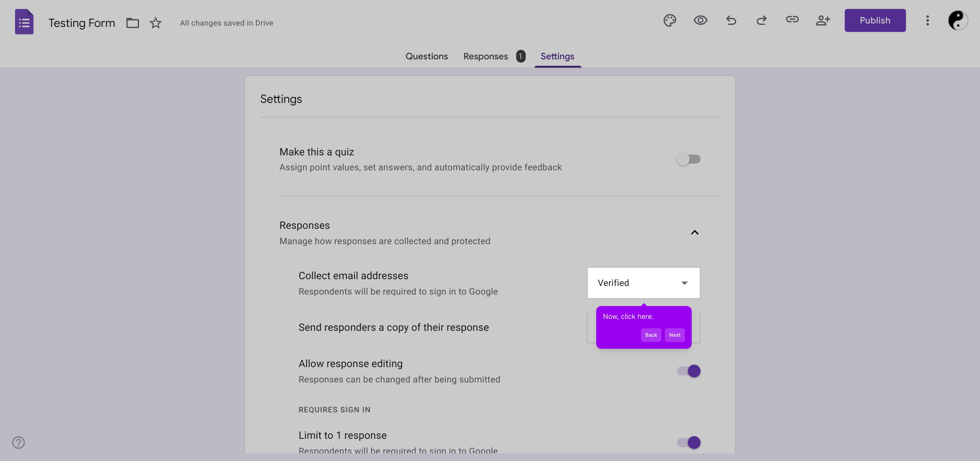Click the 'Send responders a copy of their response' label

click(x=394, y=327)
